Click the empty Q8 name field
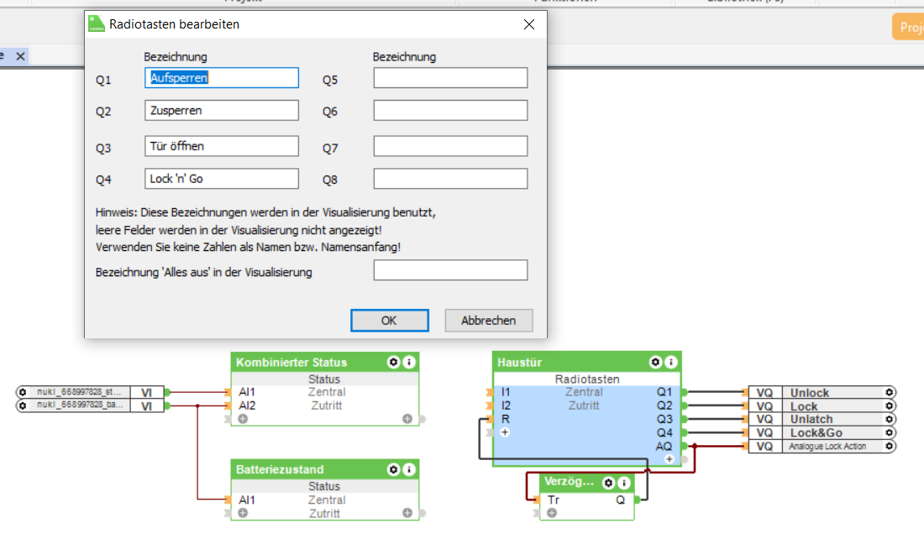Viewport: 924px width, 560px height. coord(450,179)
